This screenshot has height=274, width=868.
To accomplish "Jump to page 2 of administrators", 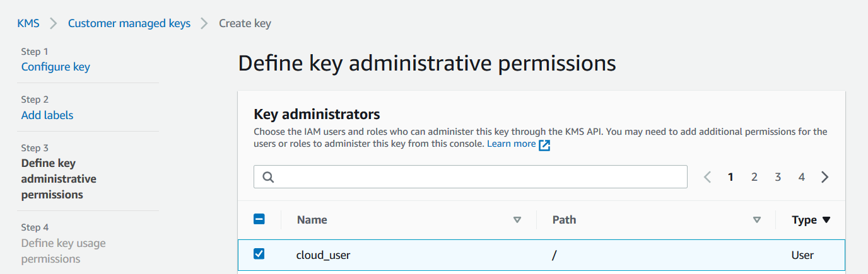I will point(754,177).
